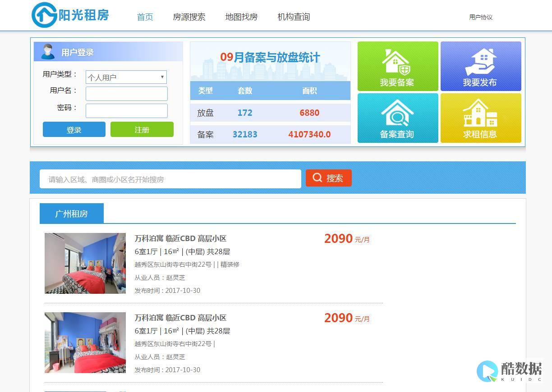The width and height of the screenshot is (552, 392).
Task: Click 备案 count value 32183
Action: (x=245, y=134)
